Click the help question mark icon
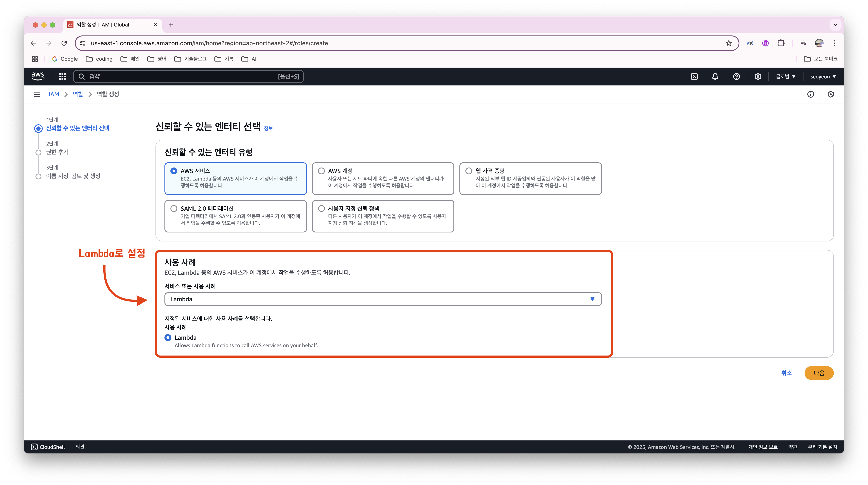This screenshot has height=485, width=868. 736,76
